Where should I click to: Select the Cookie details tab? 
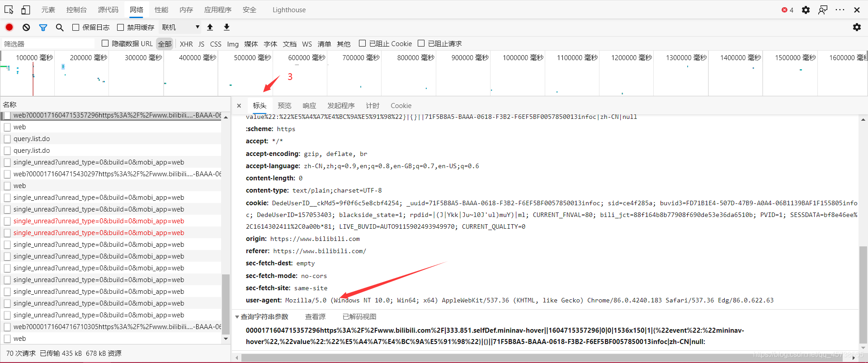pyautogui.click(x=401, y=105)
